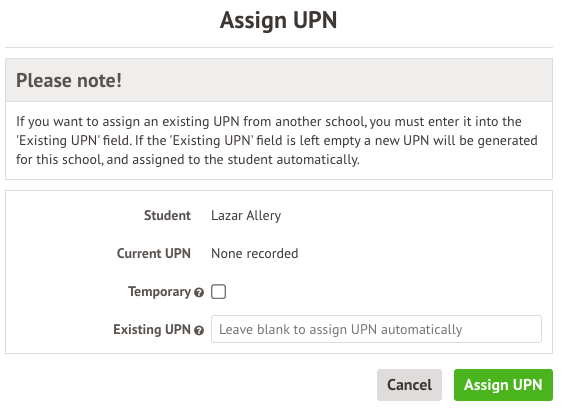Select the Assign UPN dialog title
This screenshot has height=414, width=567.
[x=278, y=20]
